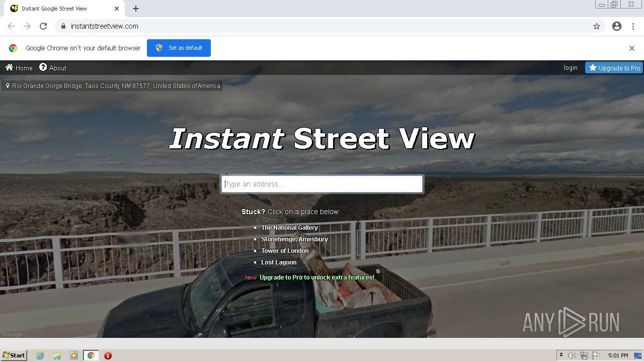Select the Instant Google Street View tab

pos(64,9)
